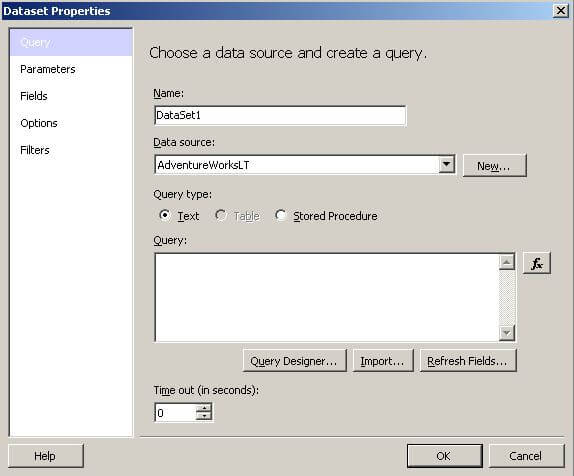Create a New data source
Viewport: 574px width, 476px height.
(495, 166)
